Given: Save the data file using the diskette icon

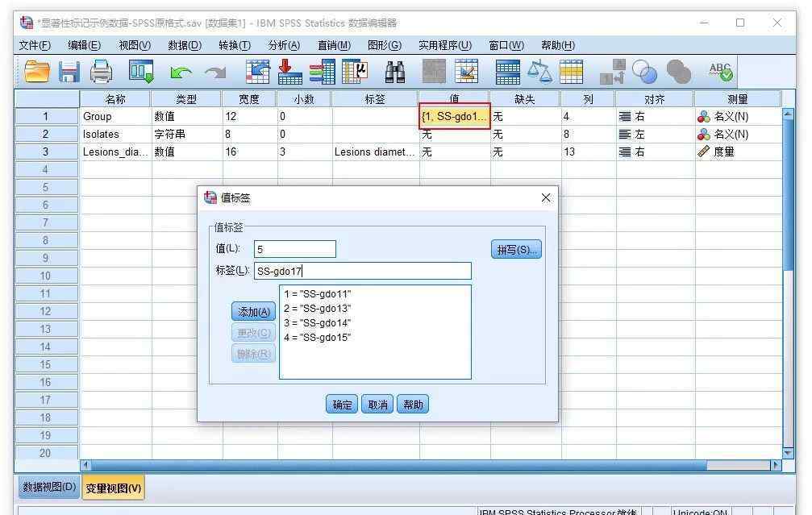Looking at the screenshot, I should pos(69,72).
